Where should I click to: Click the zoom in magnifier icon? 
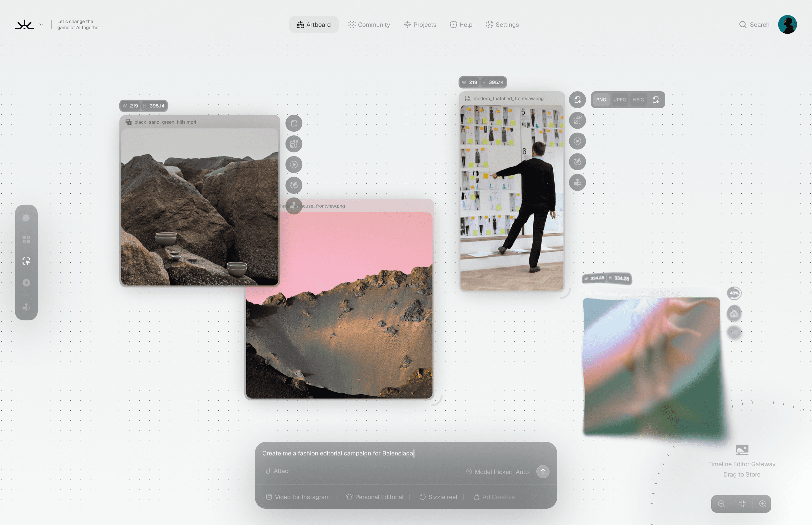[x=762, y=504]
